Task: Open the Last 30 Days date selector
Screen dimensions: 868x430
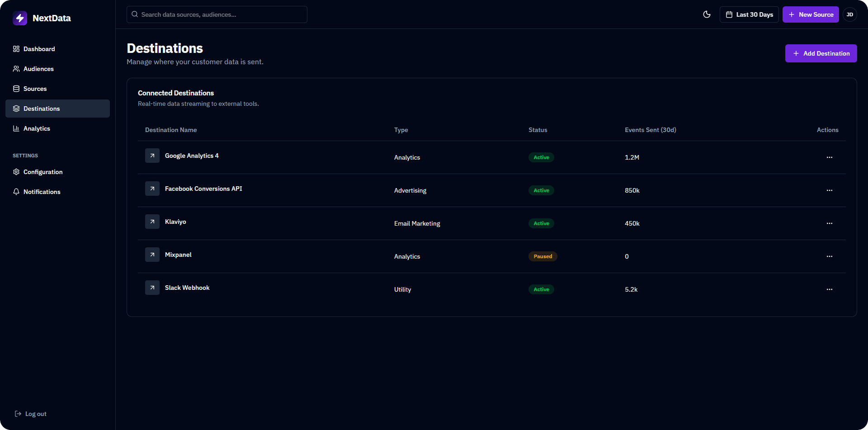Action: click(x=749, y=14)
